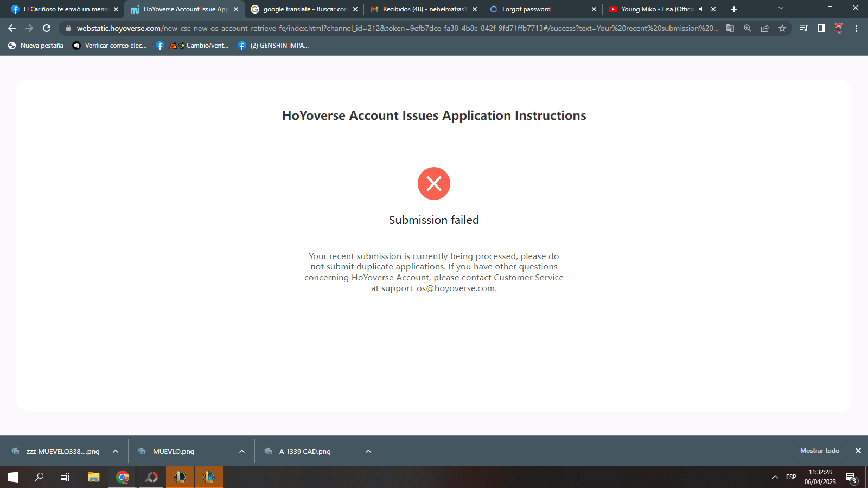Screen dimensions: 868x488
Task: Click support_os@hoyoverse.com email text
Action: [x=438, y=288]
